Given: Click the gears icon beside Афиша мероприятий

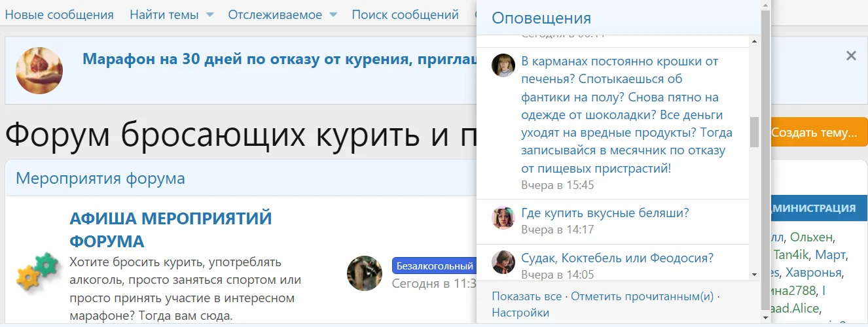Looking at the screenshot, I should click(38, 272).
